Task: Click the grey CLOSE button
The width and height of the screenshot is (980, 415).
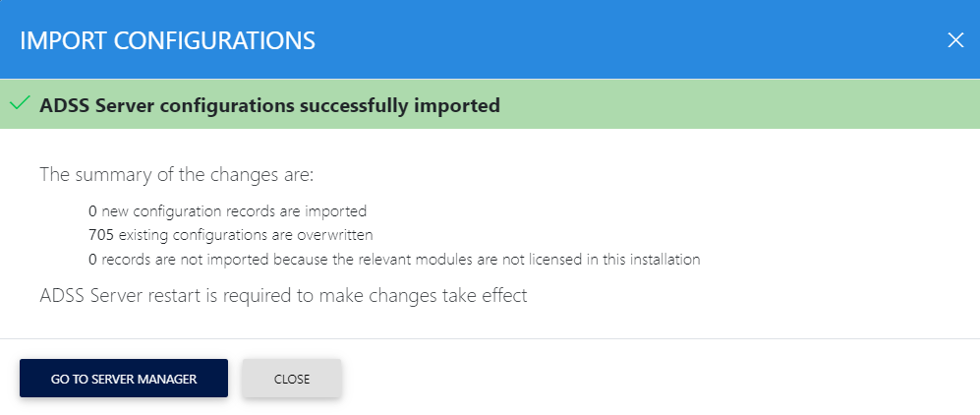Action: 292,379
